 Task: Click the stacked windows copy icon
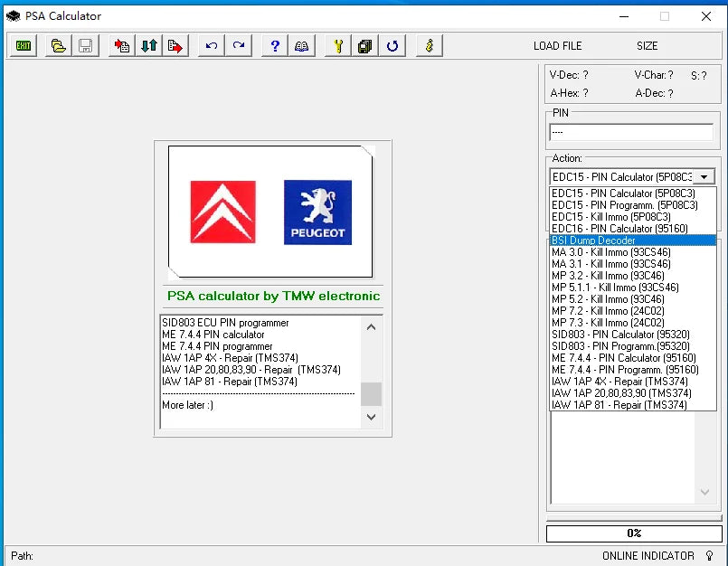[x=365, y=45]
